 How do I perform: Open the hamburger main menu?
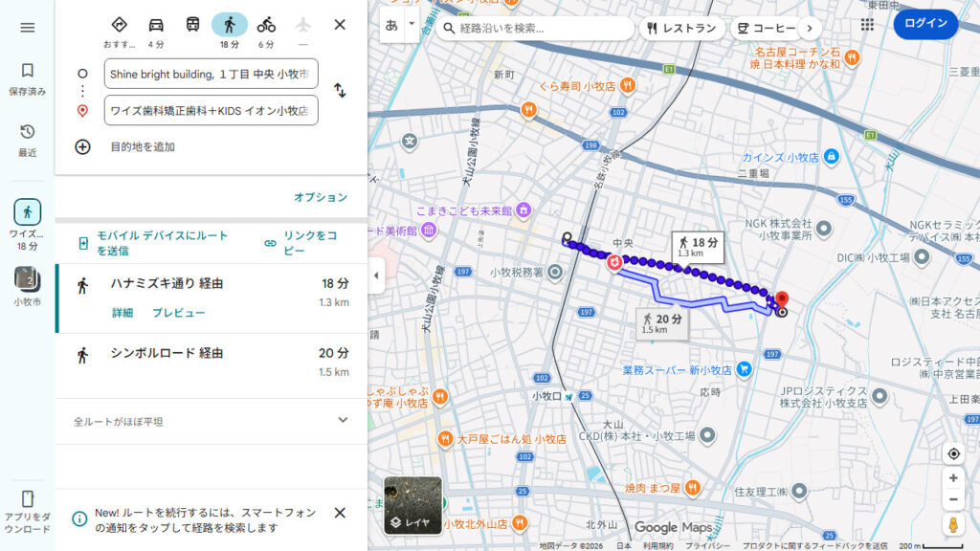[27, 28]
